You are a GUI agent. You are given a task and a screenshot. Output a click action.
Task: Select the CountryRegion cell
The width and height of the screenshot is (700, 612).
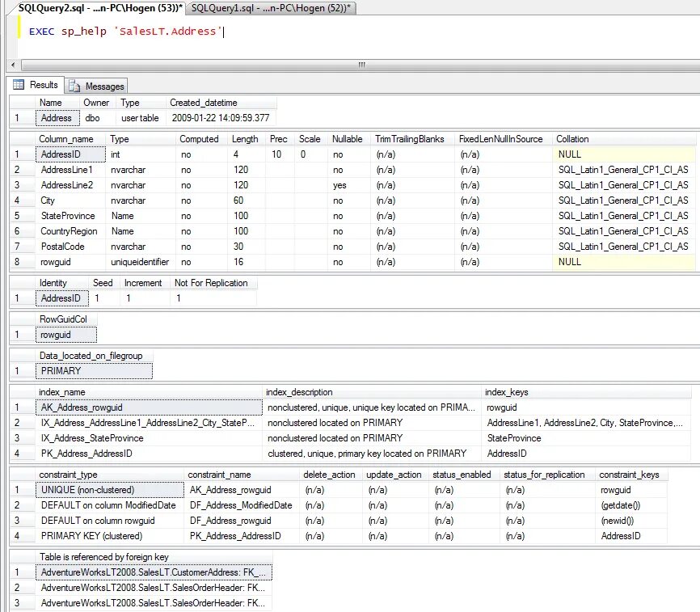[70, 231]
